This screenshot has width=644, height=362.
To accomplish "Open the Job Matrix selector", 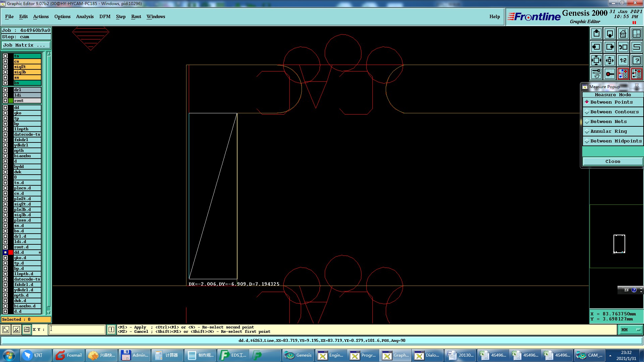I will tap(26, 45).
